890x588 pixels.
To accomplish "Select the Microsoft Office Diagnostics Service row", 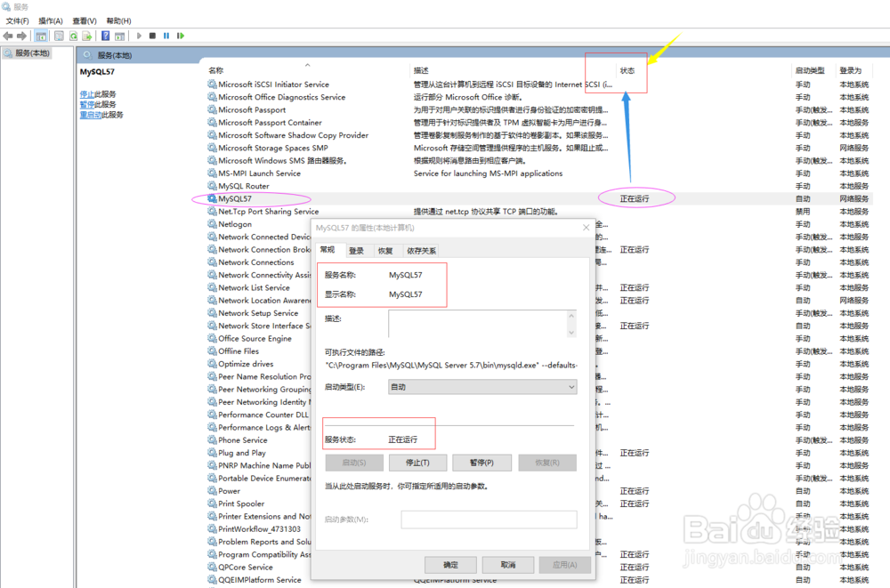I will 539,97.
